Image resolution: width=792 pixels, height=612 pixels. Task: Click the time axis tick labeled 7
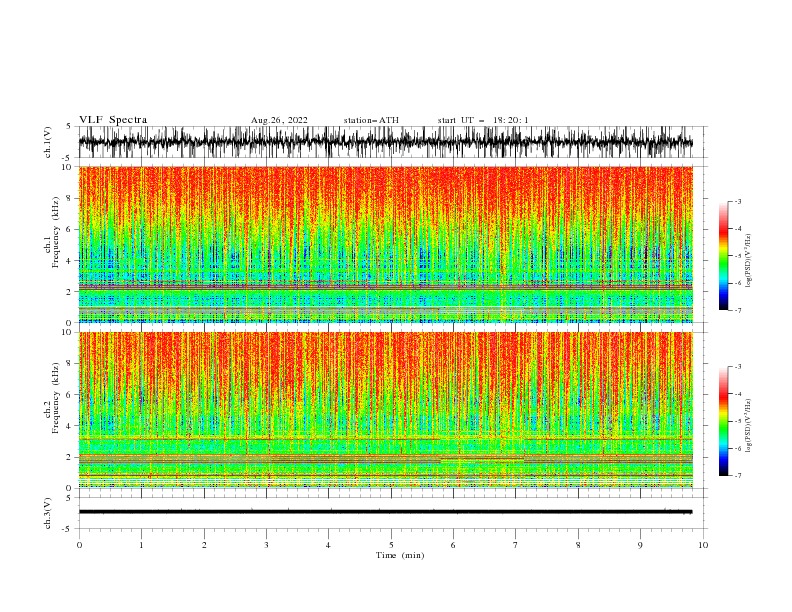point(516,545)
